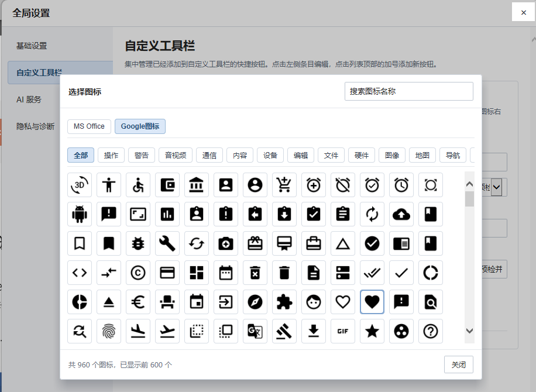Filter icons by 警告 category
536x392 pixels.
pyautogui.click(x=142, y=155)
